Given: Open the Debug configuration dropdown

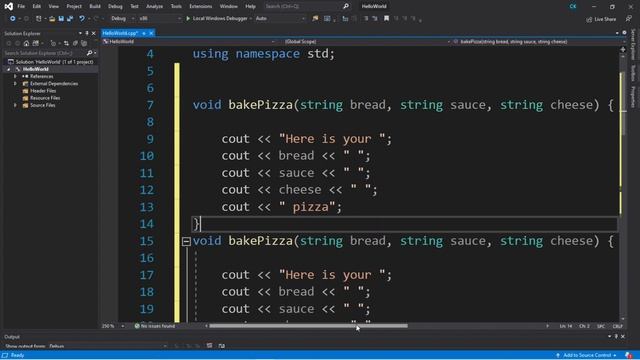Looking at the screenshot, I should tap(122, 18).
